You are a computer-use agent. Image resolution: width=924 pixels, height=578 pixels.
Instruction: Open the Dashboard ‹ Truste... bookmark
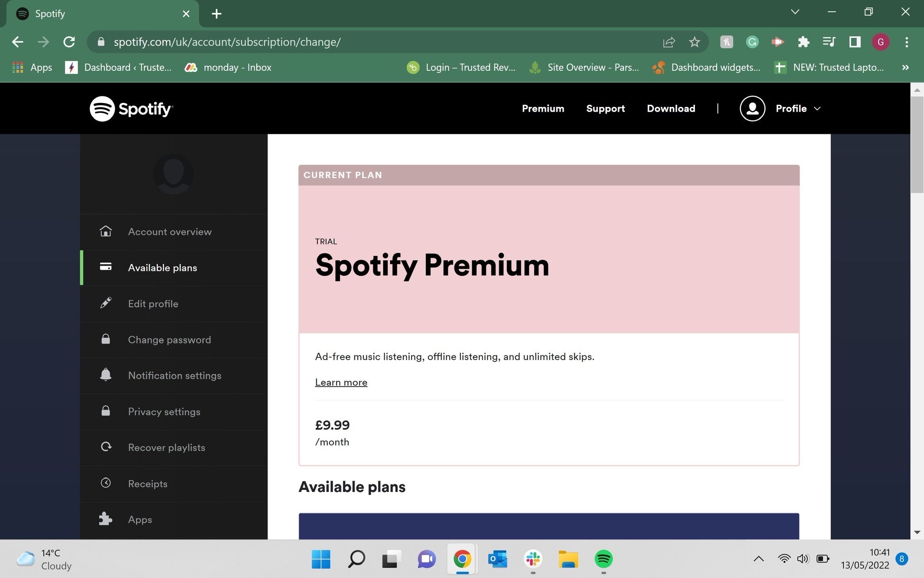click(118, 68)
